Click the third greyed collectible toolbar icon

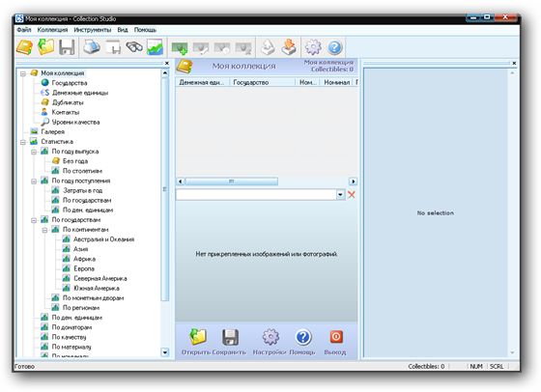(x=222, y=48)
